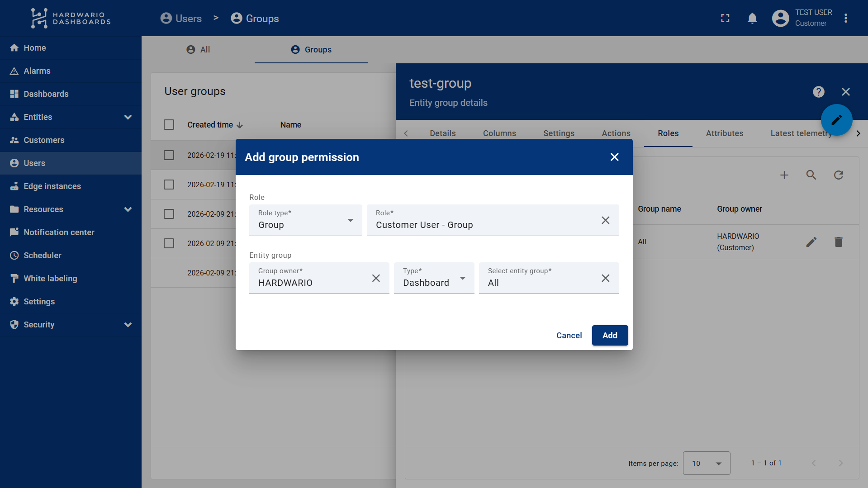The image size is (868, 488).
Task: Open the user account menu dots
Action: coord(845,18)
